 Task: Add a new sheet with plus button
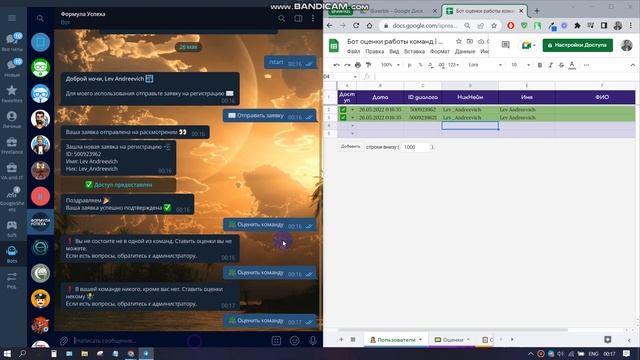pyautogui.click(x=341, y=340)
